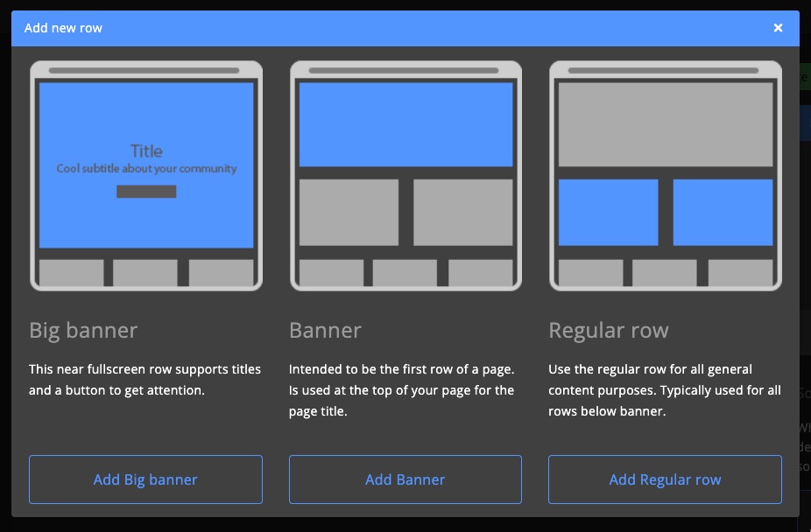Click the gray button shape below the Title text
This screenshot has height=532, width=811.
click(x=145, y=191)
